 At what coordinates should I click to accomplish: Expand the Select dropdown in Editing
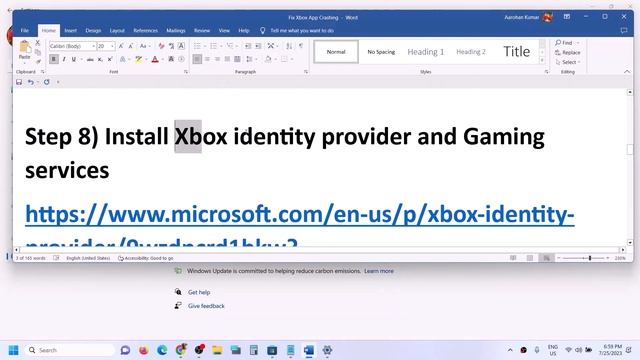(567, 62)
